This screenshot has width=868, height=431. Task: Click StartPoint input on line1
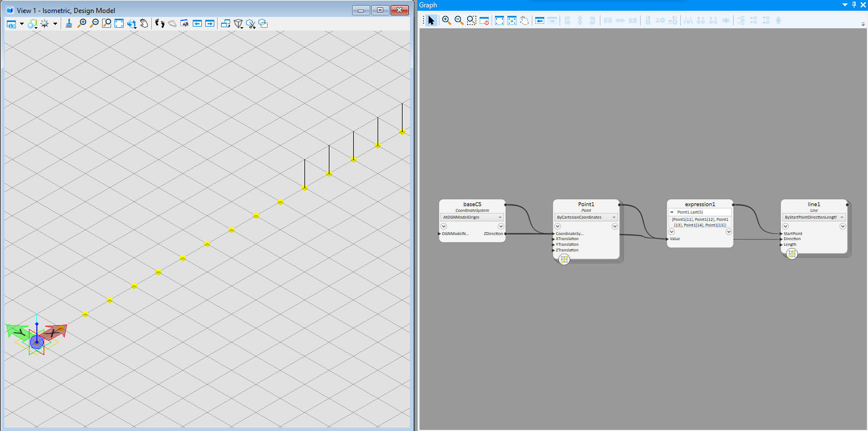[792, 233]
